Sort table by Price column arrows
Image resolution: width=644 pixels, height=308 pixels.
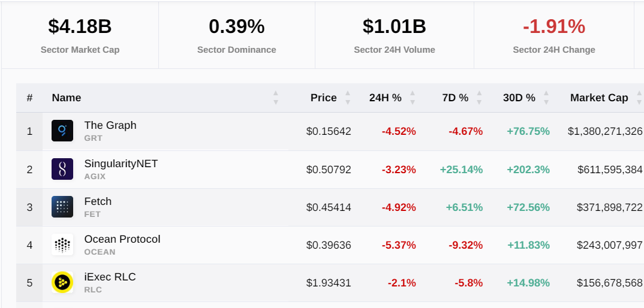(x=347, y=98)
